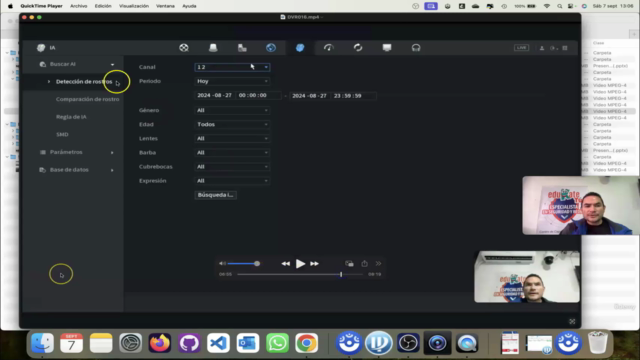Open Firefox from the Dock

point(160,343)
